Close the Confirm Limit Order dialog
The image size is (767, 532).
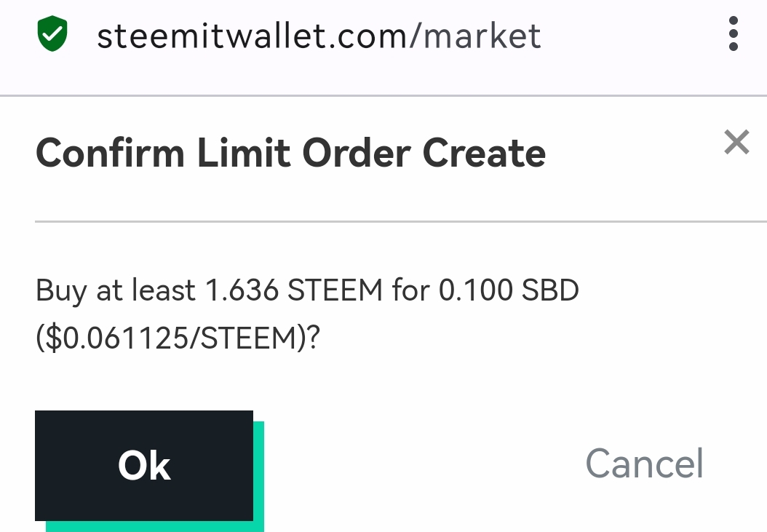(x=736, y=143)
